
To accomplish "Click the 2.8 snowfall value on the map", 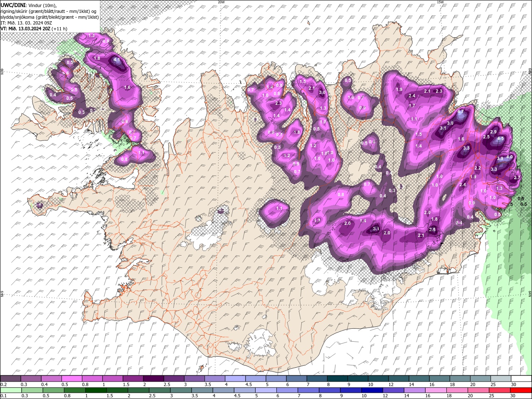I will [432, 230].
